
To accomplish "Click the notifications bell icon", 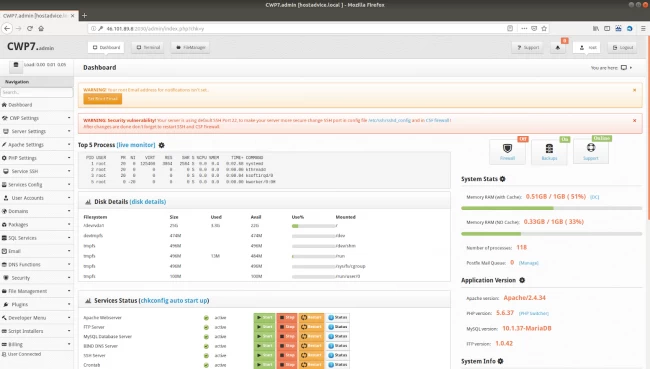I will pos(558,48).
